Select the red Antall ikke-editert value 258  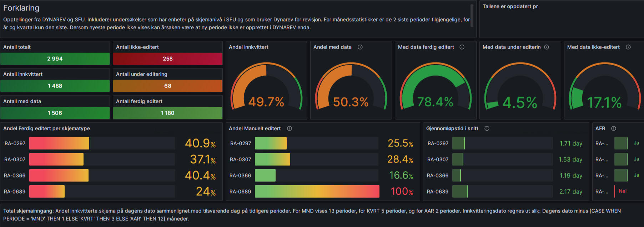click(168, 59)
